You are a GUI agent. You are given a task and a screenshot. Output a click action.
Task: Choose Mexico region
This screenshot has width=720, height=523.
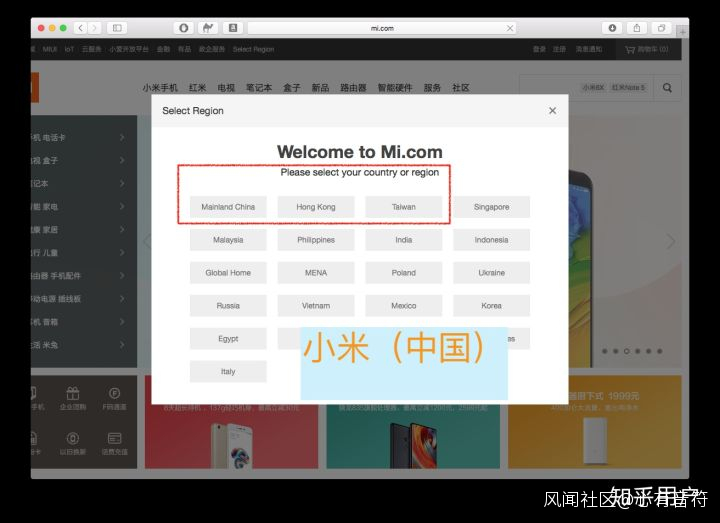click(404, 306)
